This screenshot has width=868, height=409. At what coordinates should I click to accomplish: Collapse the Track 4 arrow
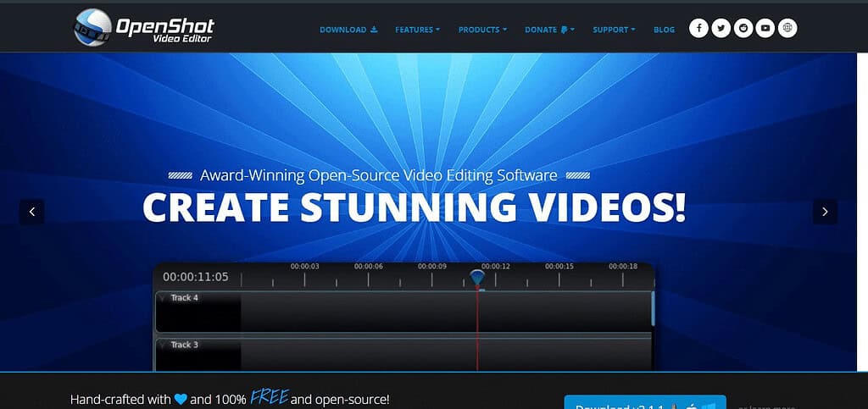163,298
